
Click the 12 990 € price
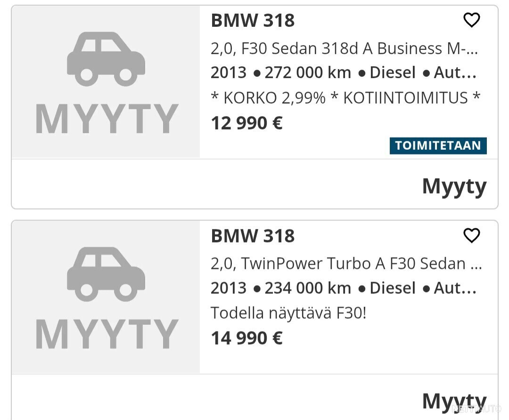pyautogui.click(x=246, y=123)
